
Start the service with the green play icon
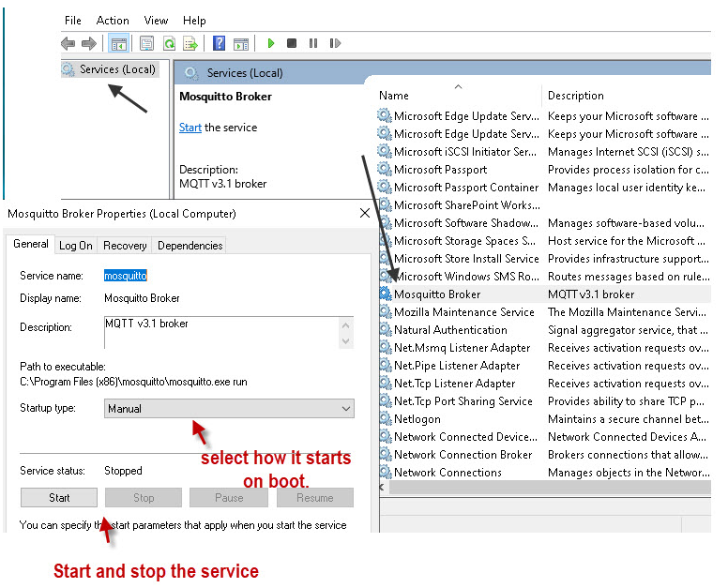[271, 44]
